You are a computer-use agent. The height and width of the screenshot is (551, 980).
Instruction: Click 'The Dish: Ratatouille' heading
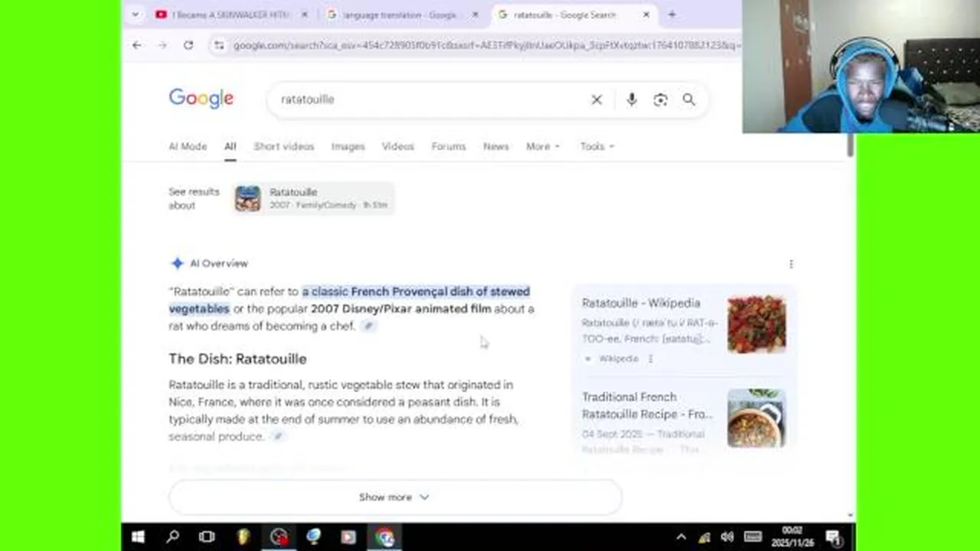(237, 359)
